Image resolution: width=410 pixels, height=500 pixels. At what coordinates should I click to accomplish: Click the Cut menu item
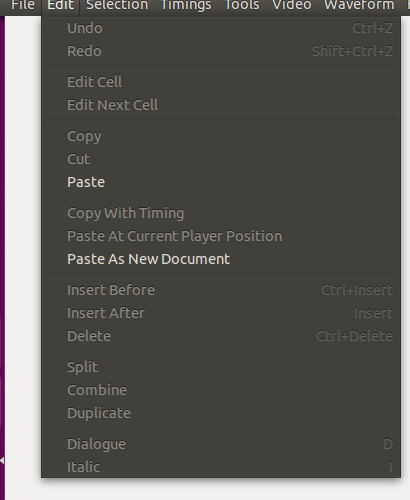(221, 159)
